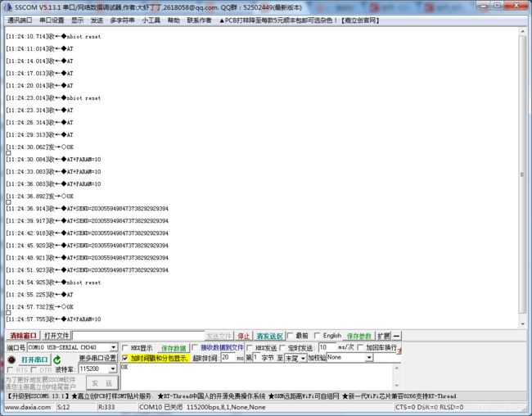Expand the 末尾 byte range dropdown
Image resolution: width=532 pixels, height=416 pixels.
pyautogui.click(x=302, y=359)
